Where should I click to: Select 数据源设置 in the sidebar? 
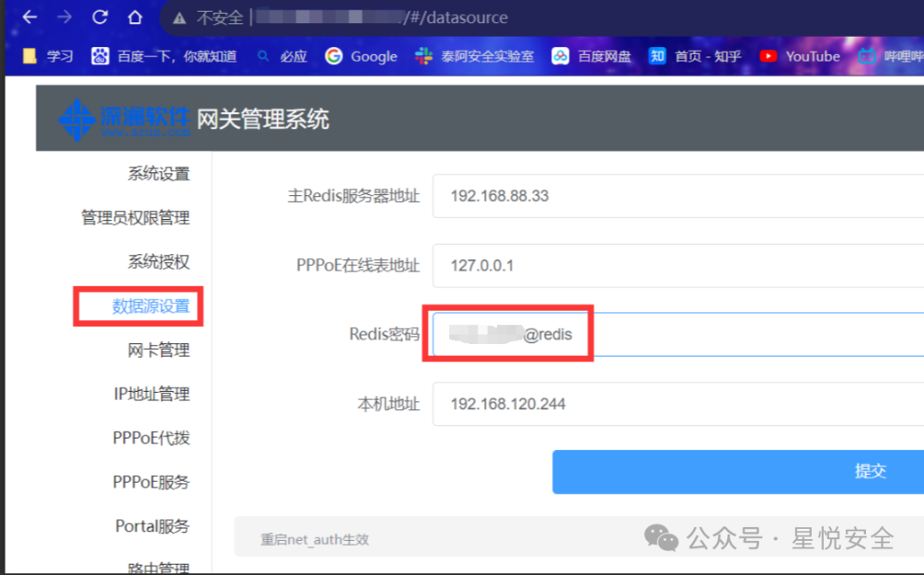tap(151, 305)
